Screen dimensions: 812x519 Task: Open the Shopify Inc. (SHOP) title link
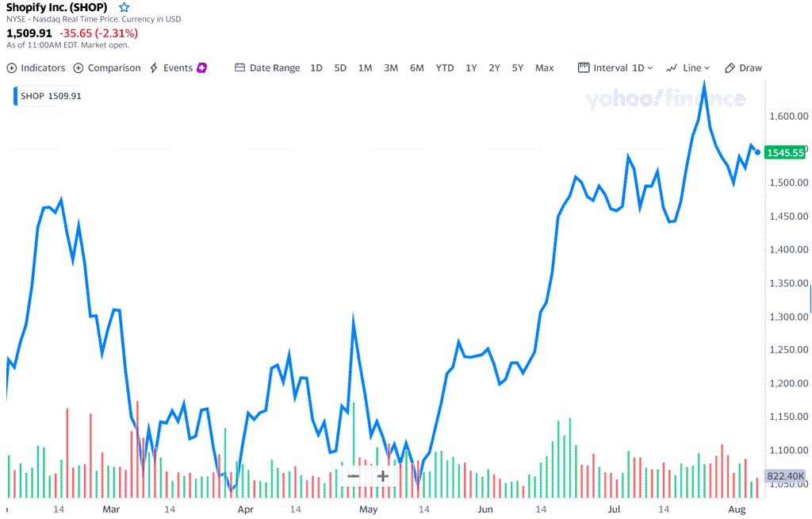click(56, 7)
